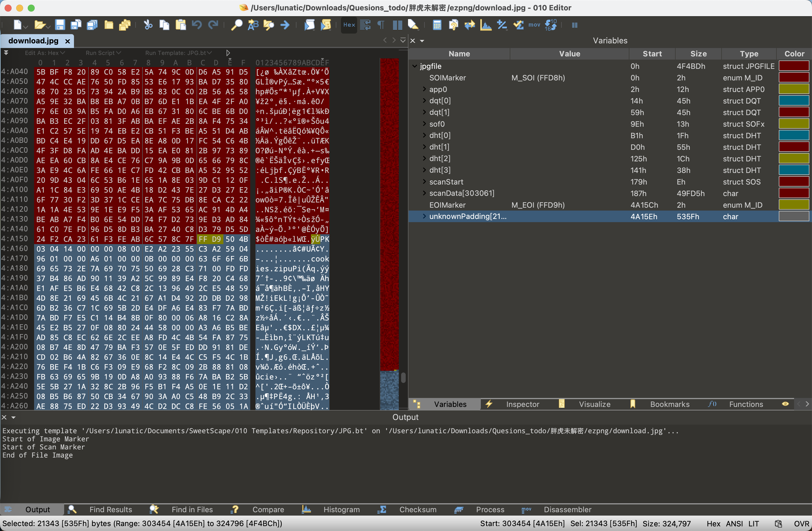Toggle OVR insert/overwrite mode in status bar

click(x=801, y=523)
